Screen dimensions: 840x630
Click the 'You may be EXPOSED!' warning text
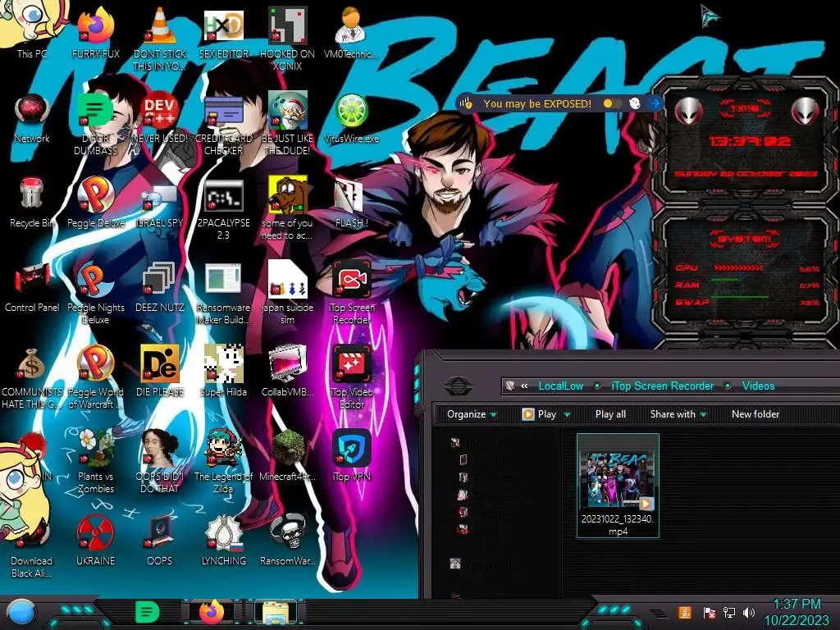pyautogui.click(x=537, y=103)
